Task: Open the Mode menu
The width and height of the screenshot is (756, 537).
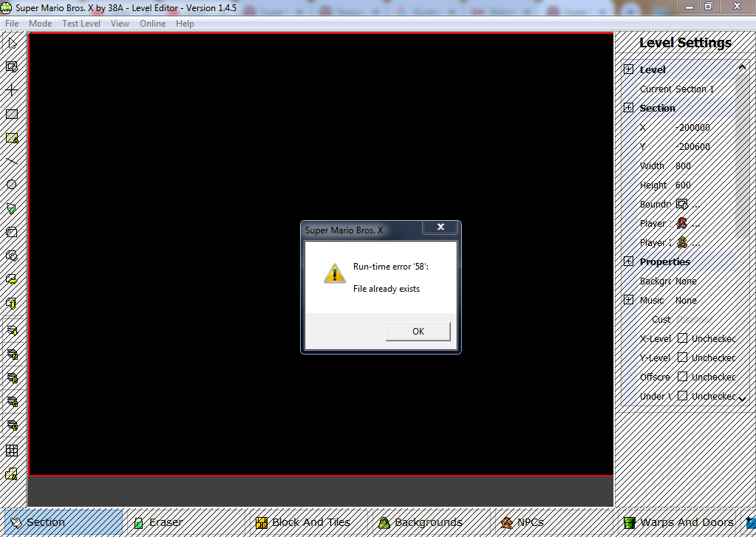Action: [40, 24]
